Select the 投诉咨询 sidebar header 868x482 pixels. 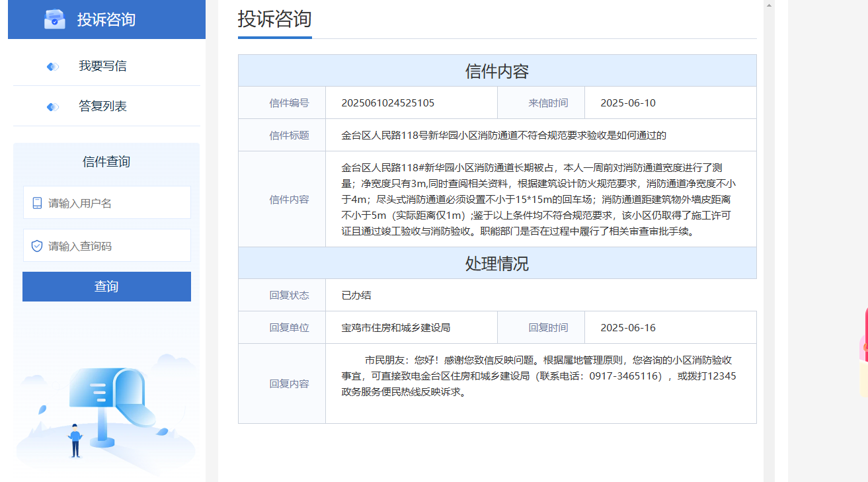pyautogui.click(x=106, y=19)
